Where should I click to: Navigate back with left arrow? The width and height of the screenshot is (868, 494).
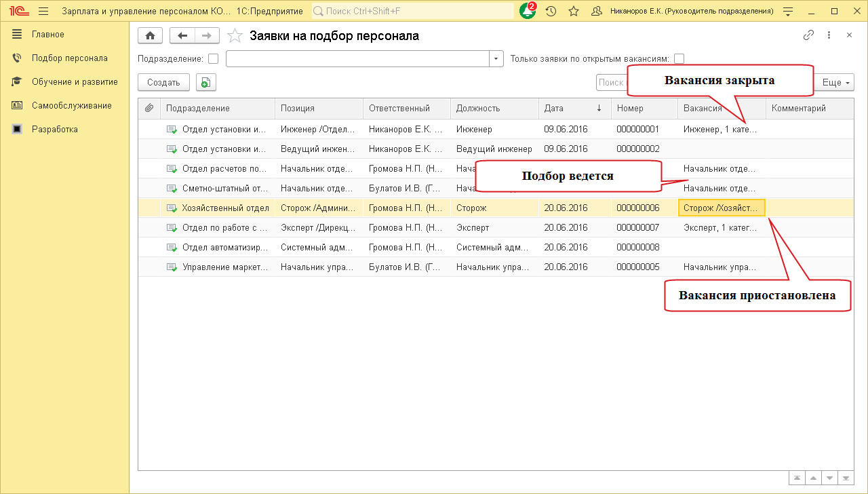tap(182, 36)
